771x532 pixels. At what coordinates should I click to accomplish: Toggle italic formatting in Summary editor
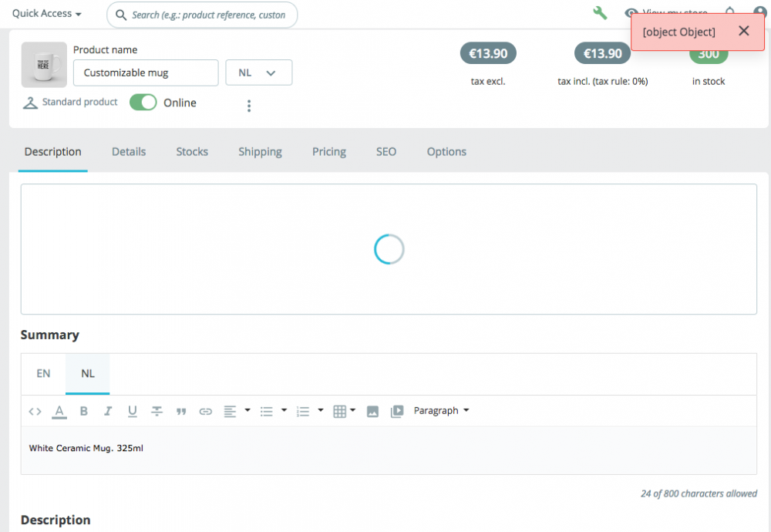(108, 411)
